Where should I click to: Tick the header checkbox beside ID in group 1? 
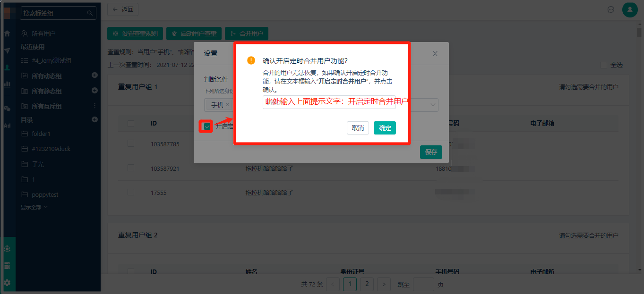[x=131, y=123]
